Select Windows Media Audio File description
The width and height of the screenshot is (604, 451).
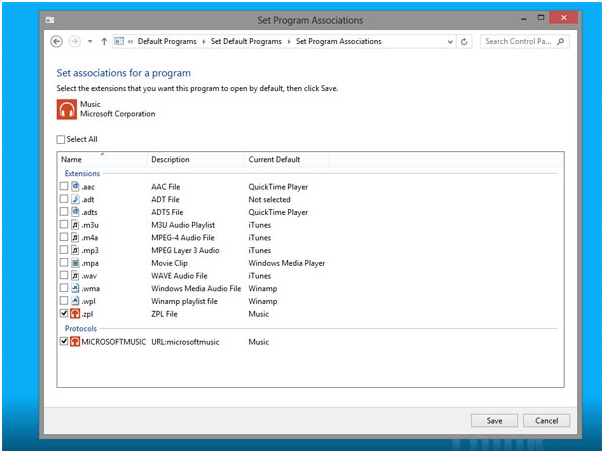click(196, 288)
